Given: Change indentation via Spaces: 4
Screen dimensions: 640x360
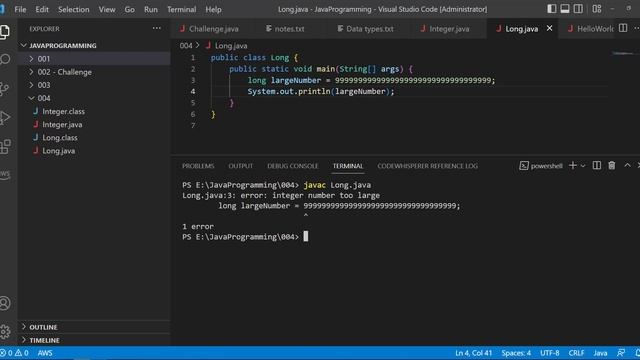Looking at the screenshot, I should 516,353.
